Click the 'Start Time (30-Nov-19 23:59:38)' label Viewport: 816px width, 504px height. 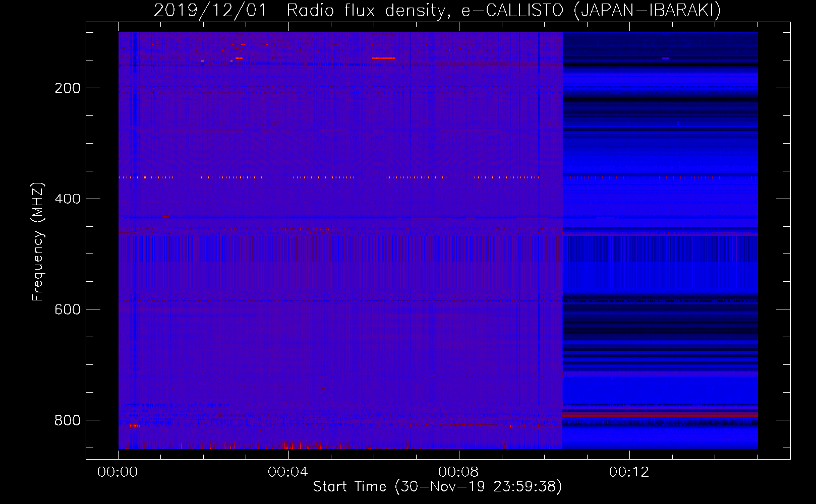[437, 487]
